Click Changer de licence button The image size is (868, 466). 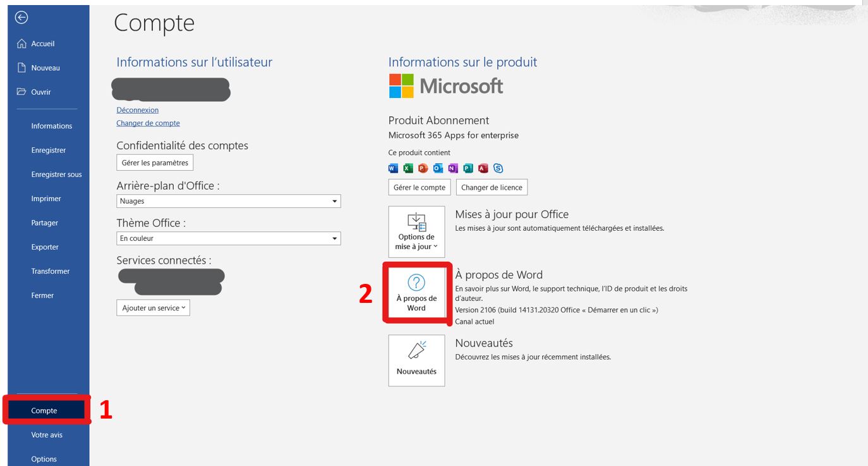click(491, 187)
